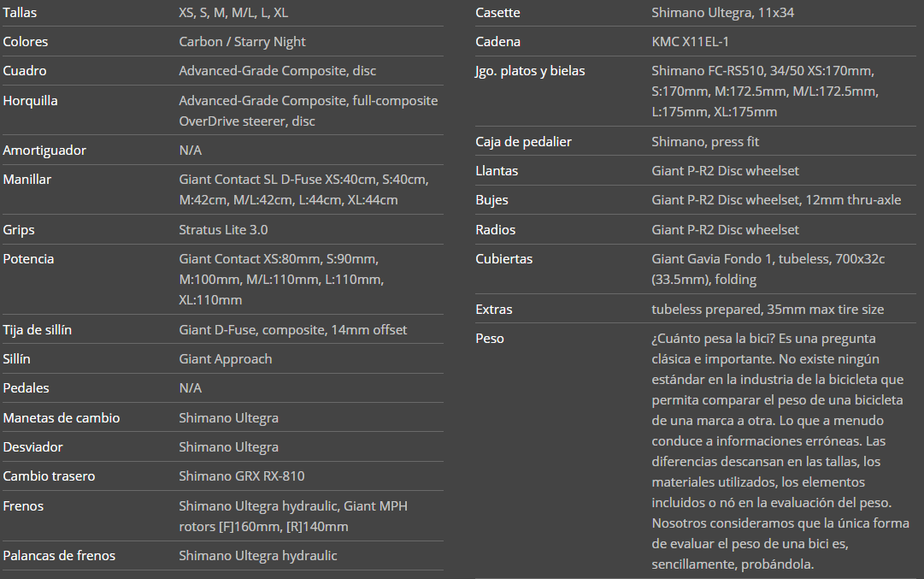This screenshot has height=579, width=924.
Task: Select the Giant Contact SL D-Fuse handlebar text
Action: click(x=303, y=189)
